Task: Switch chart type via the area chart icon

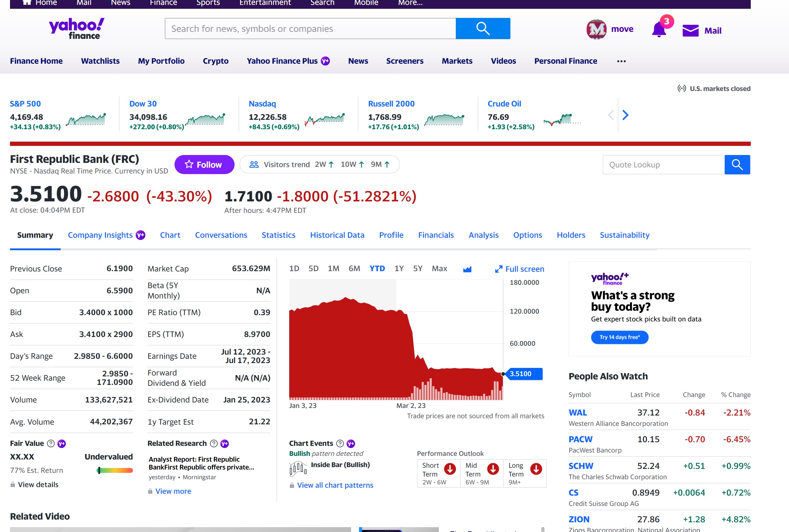Action: [x=467, y=269]
